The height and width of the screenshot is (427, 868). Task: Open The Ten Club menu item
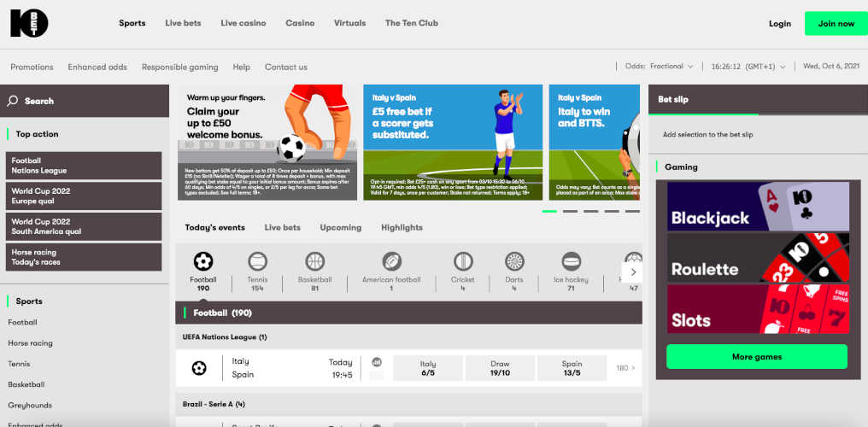(x=411, y=23)
